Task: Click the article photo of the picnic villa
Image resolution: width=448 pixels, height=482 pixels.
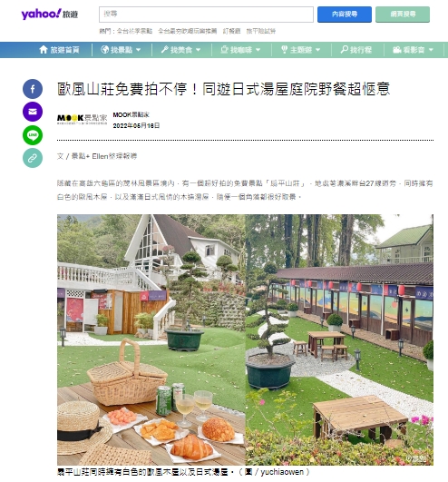Action: 245,339
